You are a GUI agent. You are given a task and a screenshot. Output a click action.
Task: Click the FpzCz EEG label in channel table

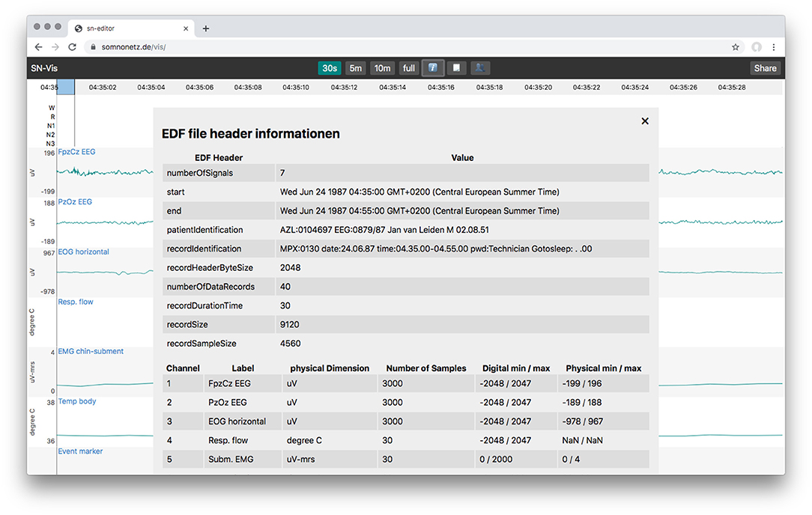pyautogui.click(x=229, y=383)
